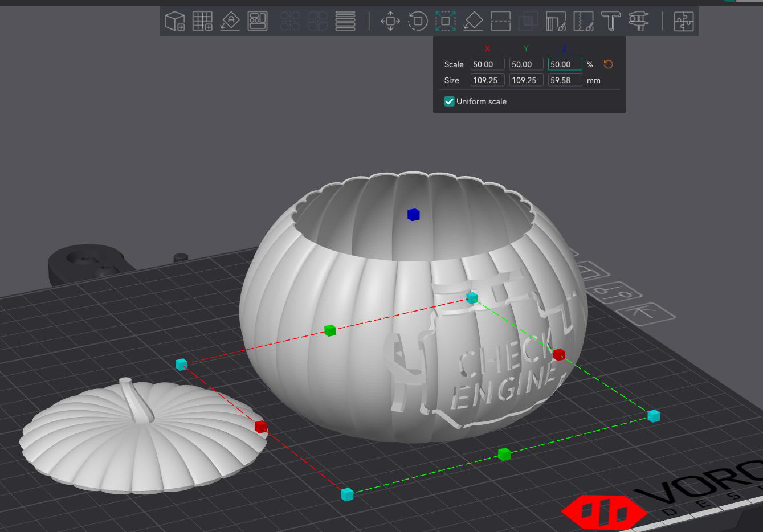The height and width of the screenshot is (532, 763).
Task: Click the blue Z-axis scale handle
Action: [x=414, y=215]
